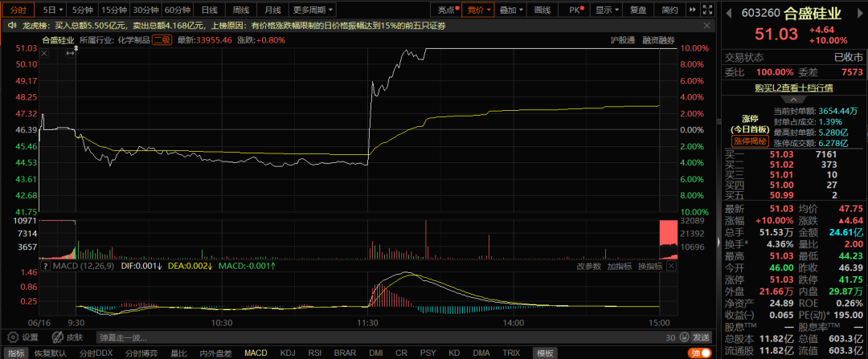This screenshot has height=359, width=868.
Task: Click the 二级 industry level tag
Action: 162,40
